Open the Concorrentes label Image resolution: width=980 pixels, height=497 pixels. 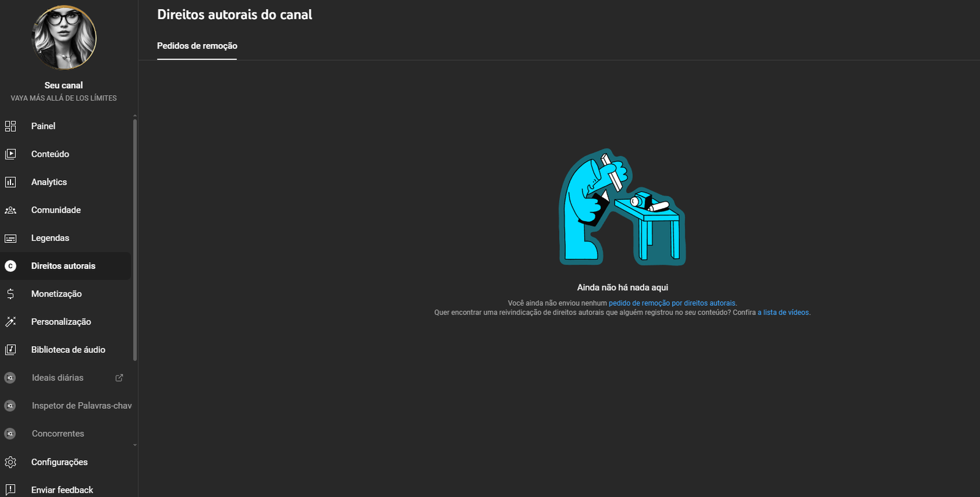[x=58, y=434]
